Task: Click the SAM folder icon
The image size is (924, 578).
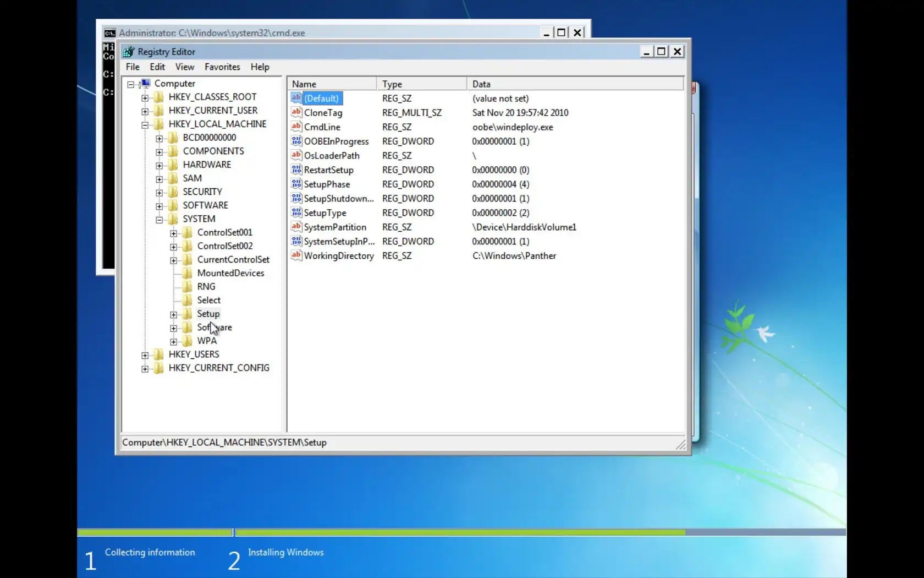Action: (x=173, y=178)
